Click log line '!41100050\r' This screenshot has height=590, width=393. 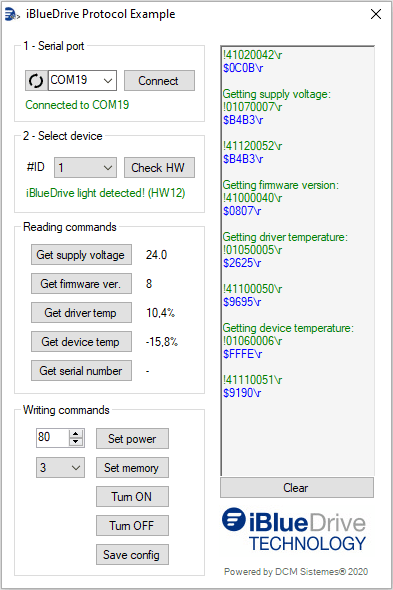coord(253,289)
